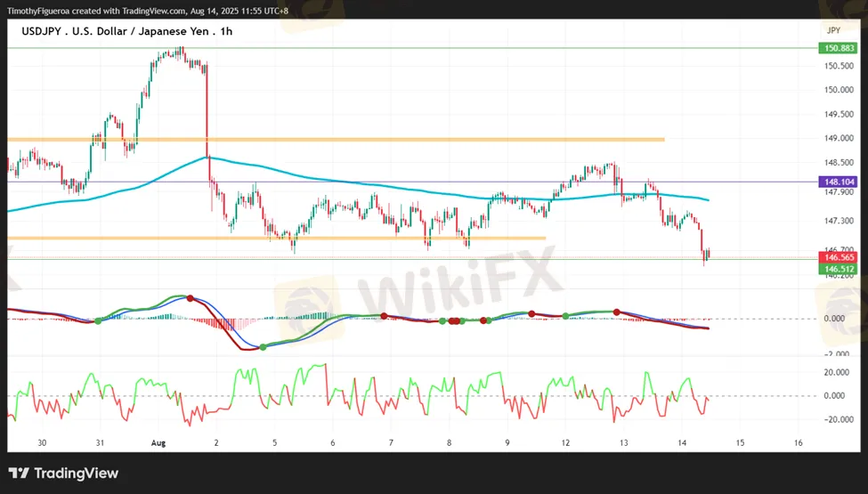Click the 'Aug' label on time axis
The image size is (868, 494).
click(x=158, y=442)
